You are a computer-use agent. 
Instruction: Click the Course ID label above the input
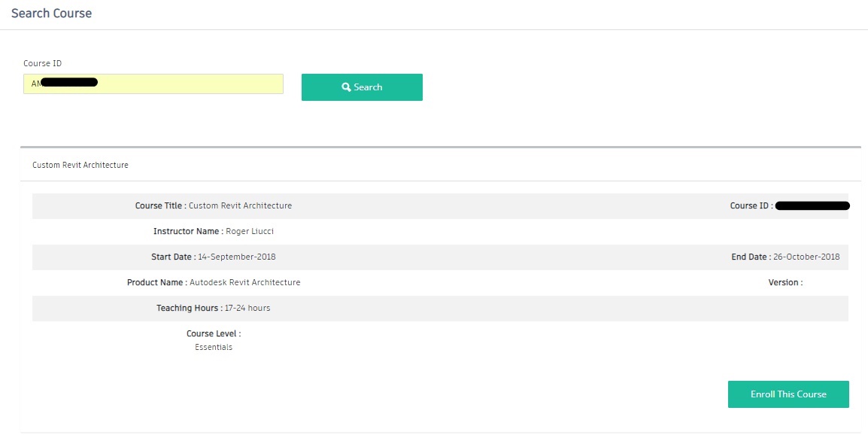[x=42, y=64]
